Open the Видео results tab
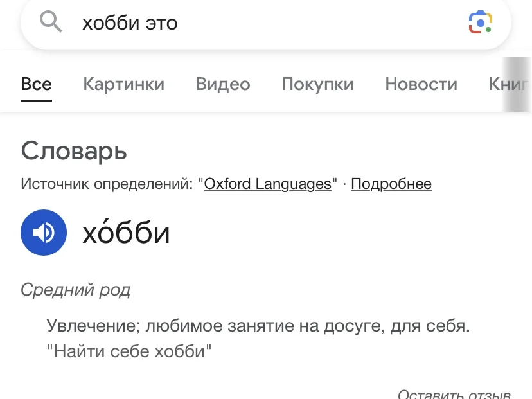Image resolution: width=532 pixels, height=399 pixels. [x=222, y=84]
